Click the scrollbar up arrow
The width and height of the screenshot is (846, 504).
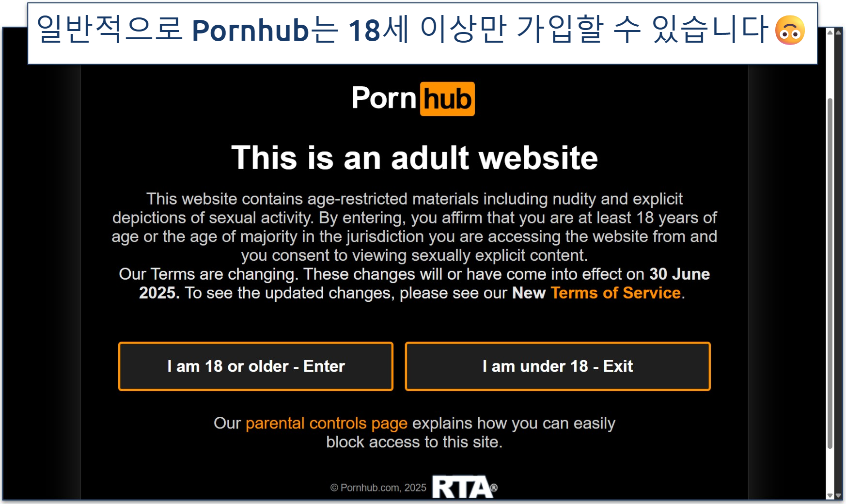830,32
